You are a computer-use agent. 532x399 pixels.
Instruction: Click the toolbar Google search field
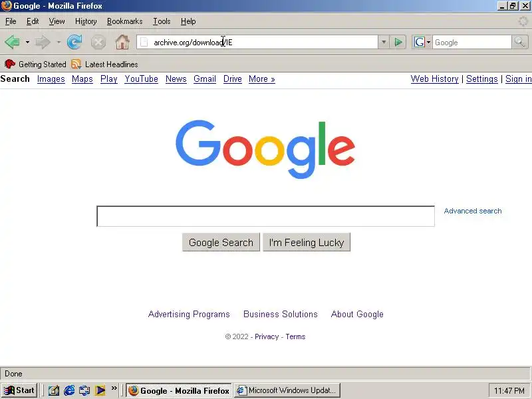pos(471,43)
